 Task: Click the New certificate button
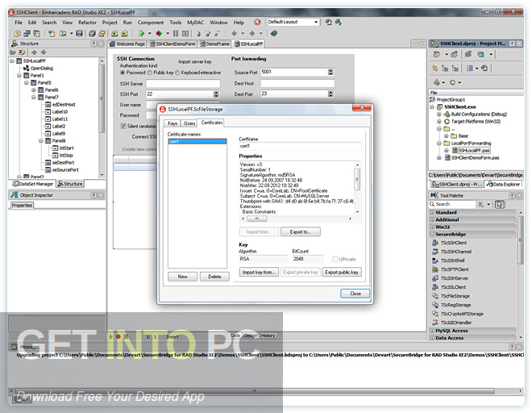(182, 277)
